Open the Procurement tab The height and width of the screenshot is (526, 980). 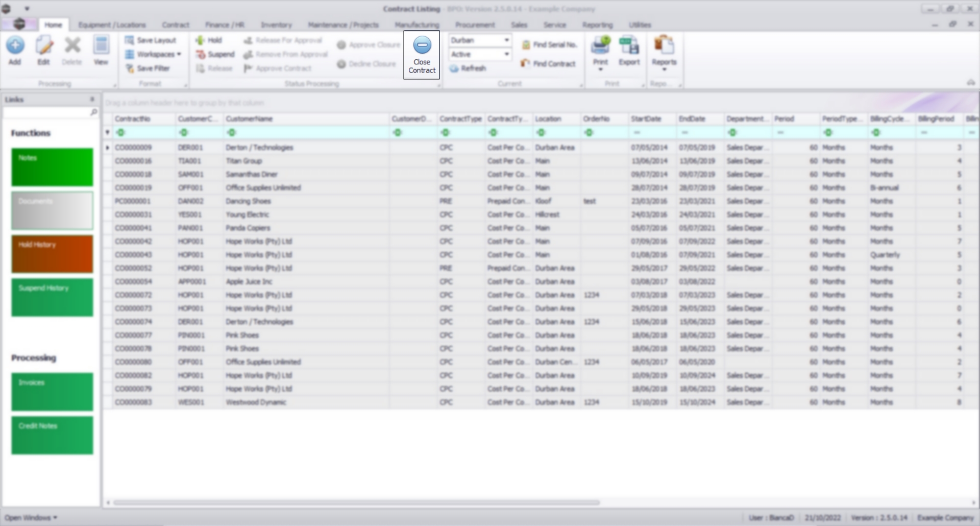[x=475, y=25]
